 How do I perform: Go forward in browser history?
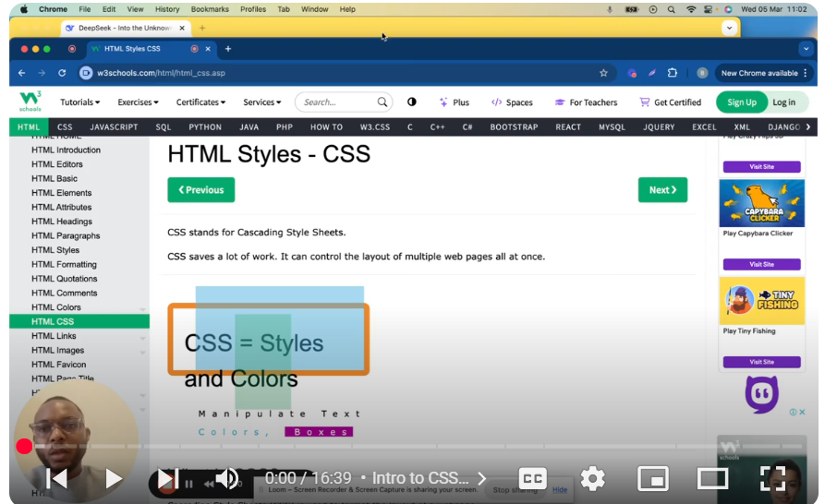42,73
